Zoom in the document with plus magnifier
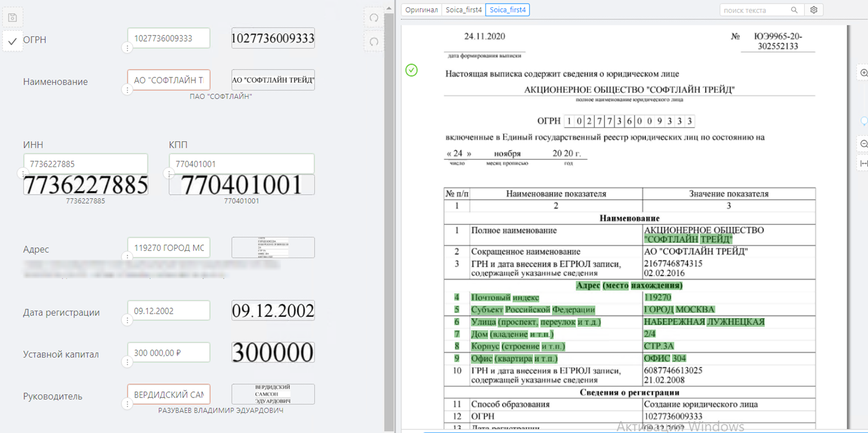This screenshot has width=868, height=433. tap(864, 73)
